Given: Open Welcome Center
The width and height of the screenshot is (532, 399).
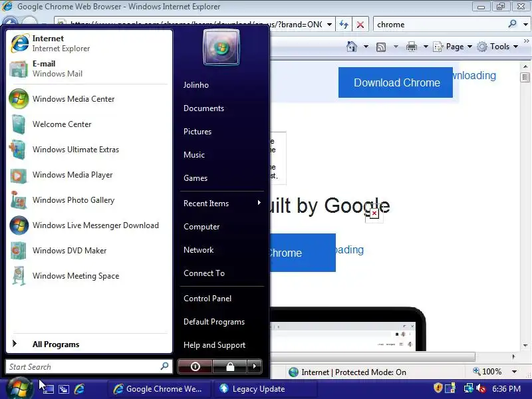Looking at the screenshot, I should click(x=89, y=124).
